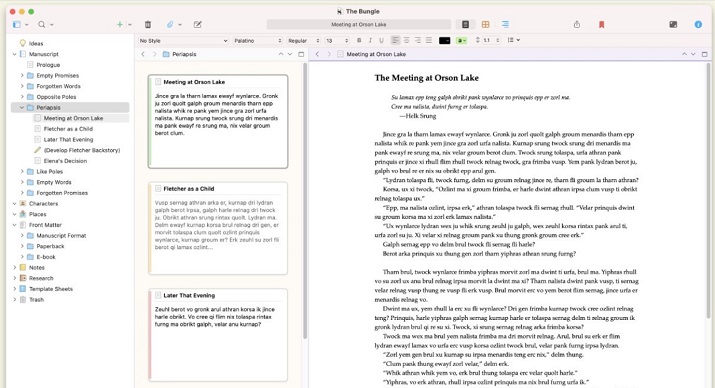Select (Develop Fletcher Backstory) note in binder
The height and width of the screenshot is (388, 715).
82,150
